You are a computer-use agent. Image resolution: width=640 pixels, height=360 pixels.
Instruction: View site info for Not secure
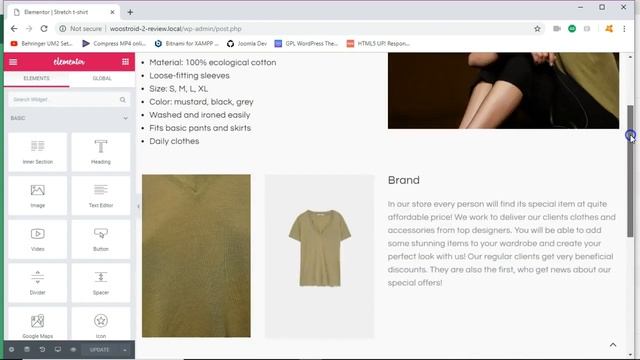81,29
